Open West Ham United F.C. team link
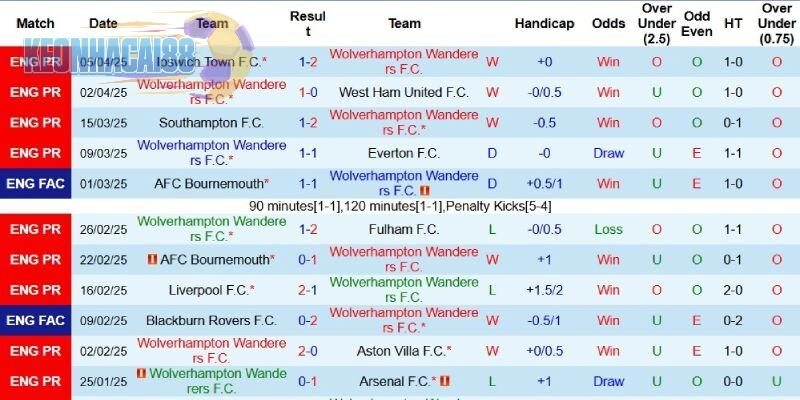 point(404,92)
